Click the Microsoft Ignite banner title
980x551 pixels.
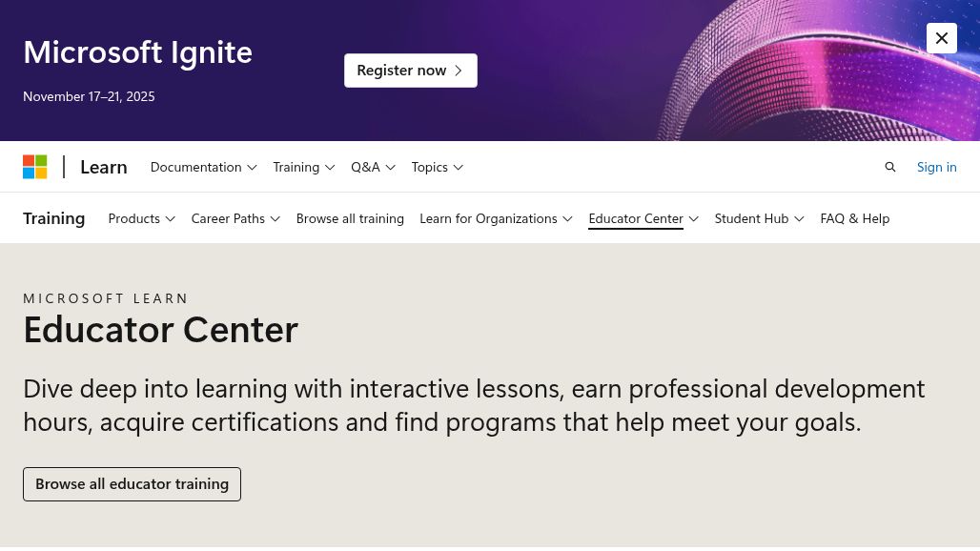click(137, 51)
